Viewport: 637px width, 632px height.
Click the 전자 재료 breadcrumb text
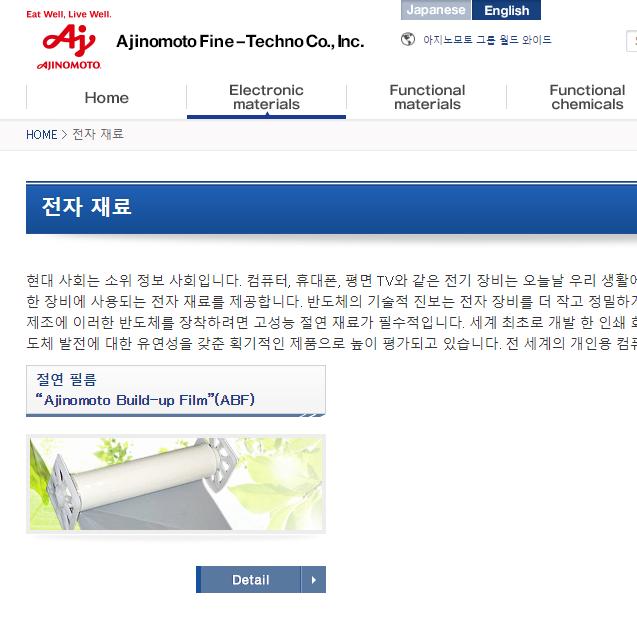coord(98,134)
